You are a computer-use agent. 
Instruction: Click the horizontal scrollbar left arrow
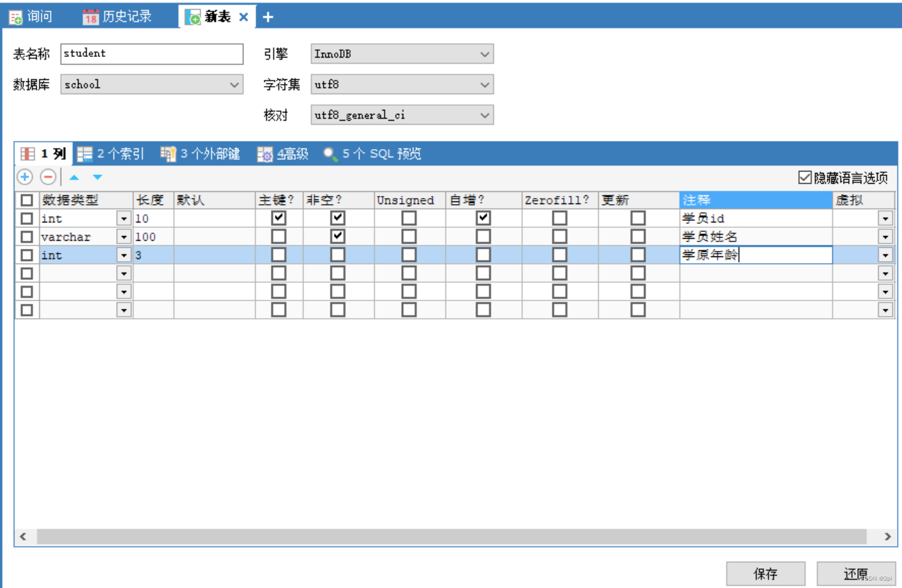click(x=24, y=536)
